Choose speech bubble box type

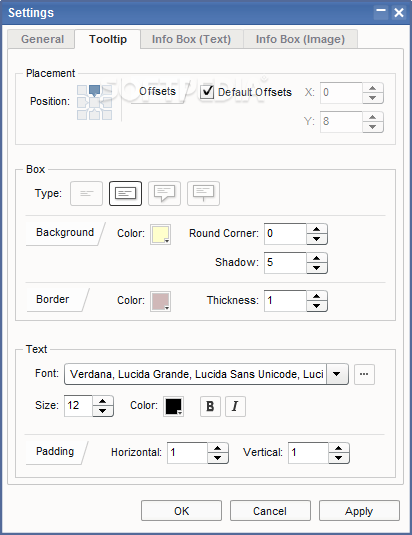164,193
